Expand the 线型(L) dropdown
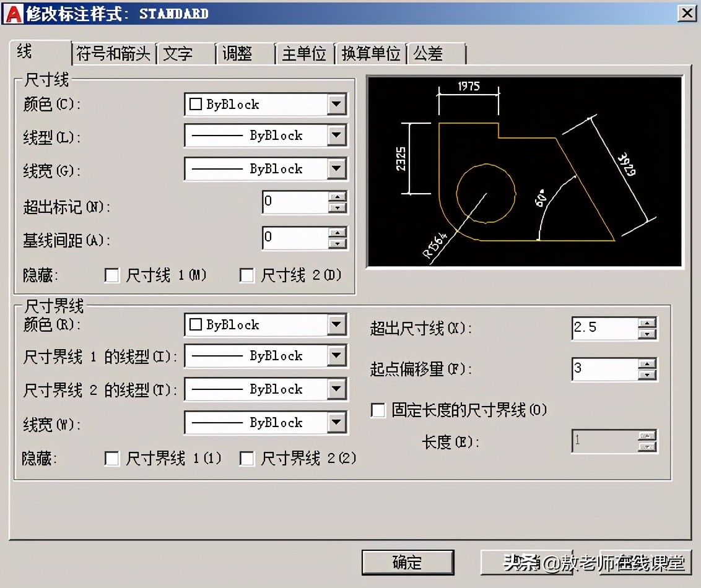The height and width of the screenshot is (588, 701). pos(337,135)
